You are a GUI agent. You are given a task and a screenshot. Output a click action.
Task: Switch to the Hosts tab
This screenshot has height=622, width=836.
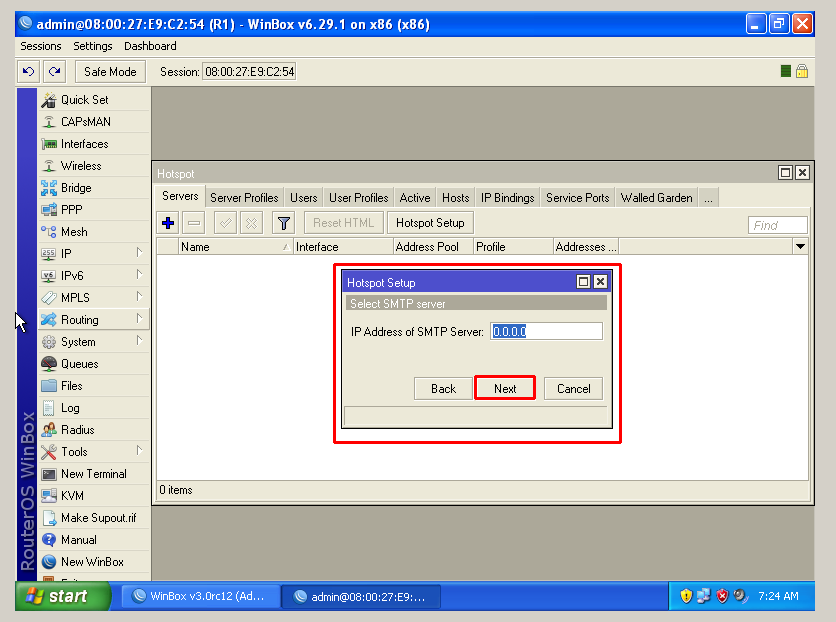(456, 198)
